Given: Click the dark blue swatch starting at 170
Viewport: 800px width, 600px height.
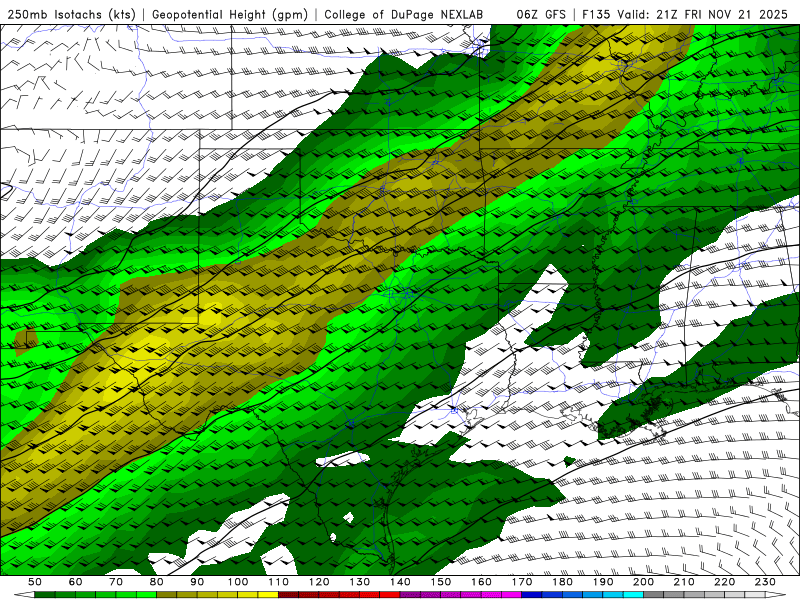Looking at the screenshot, I should [532, 594].
